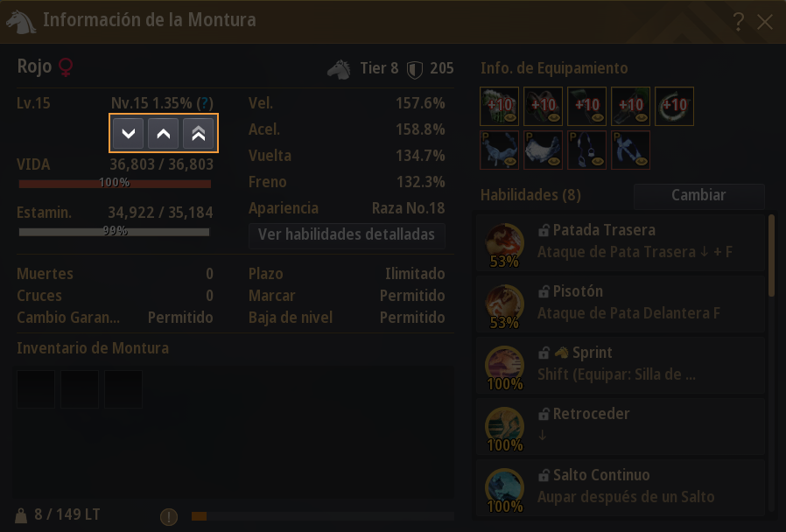Toggle eye on the pearl saddle slot
The image size is (786, 532).
point(554,161)
